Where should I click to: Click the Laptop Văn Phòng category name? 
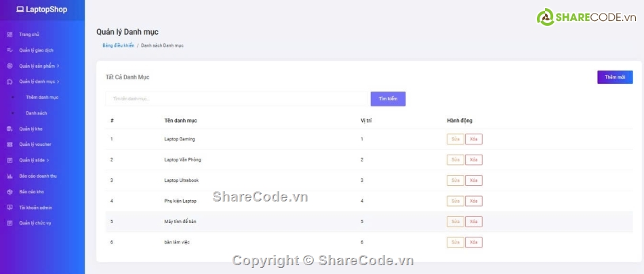[183, 160]
